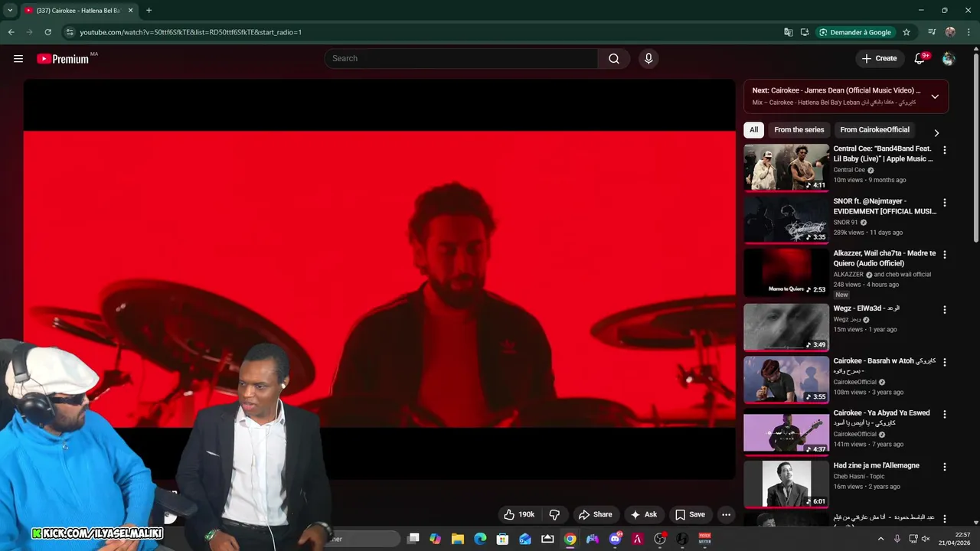
Task: Click install app icon in address bar
Action: pyautogui.click(x=805, y=32)
